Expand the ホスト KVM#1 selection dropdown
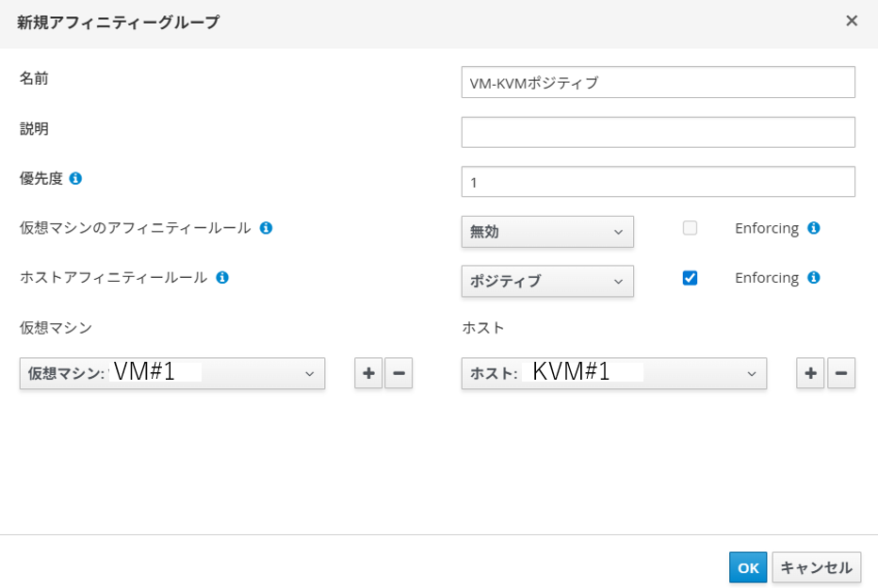This screenshot has width=878, height=588. (613, 374)
